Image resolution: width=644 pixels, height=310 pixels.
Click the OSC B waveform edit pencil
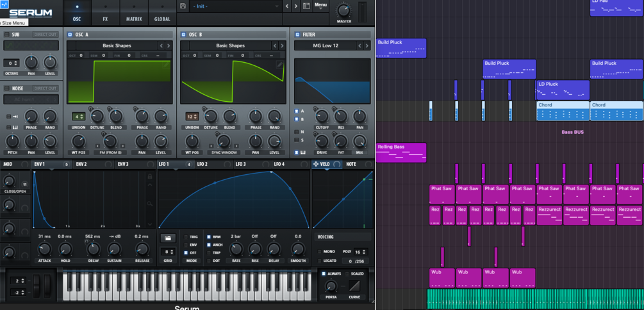[279, 65]
